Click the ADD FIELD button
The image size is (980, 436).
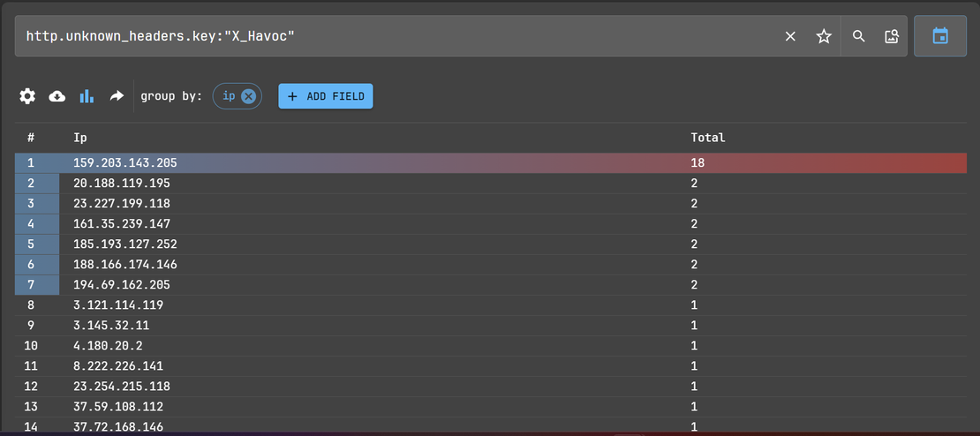click(326, 96)
